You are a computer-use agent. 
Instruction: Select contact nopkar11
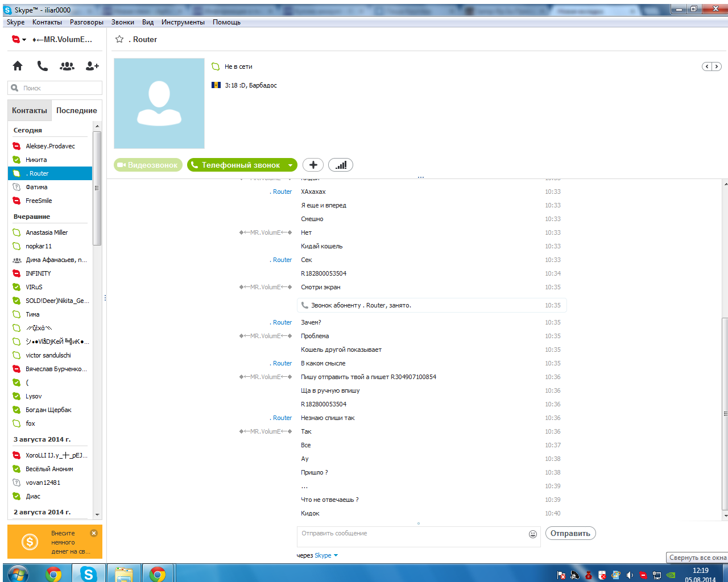[x=50, y=246]
